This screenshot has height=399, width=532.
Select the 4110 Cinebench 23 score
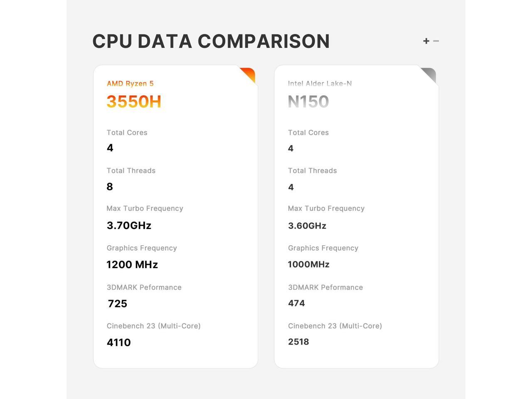(119, 342)
